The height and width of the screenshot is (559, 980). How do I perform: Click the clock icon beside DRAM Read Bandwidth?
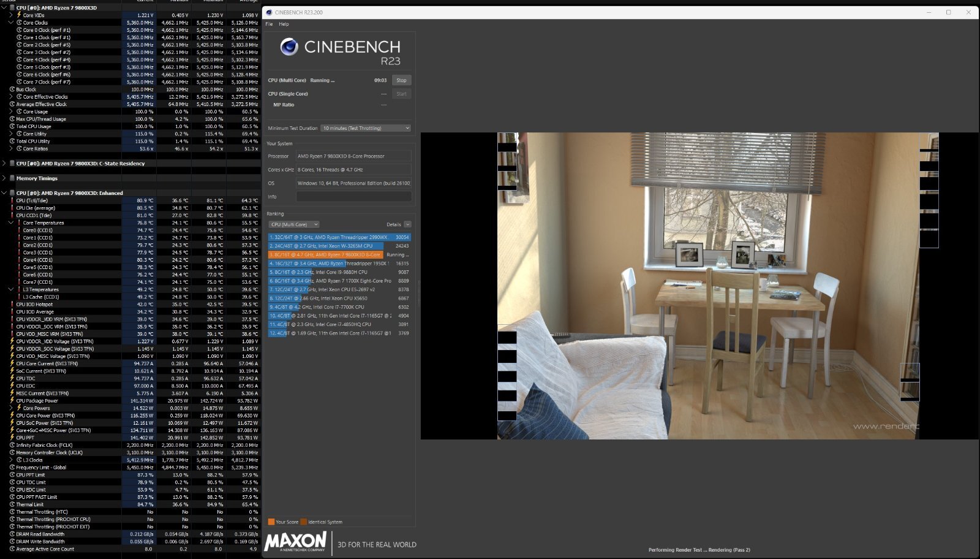12,534
